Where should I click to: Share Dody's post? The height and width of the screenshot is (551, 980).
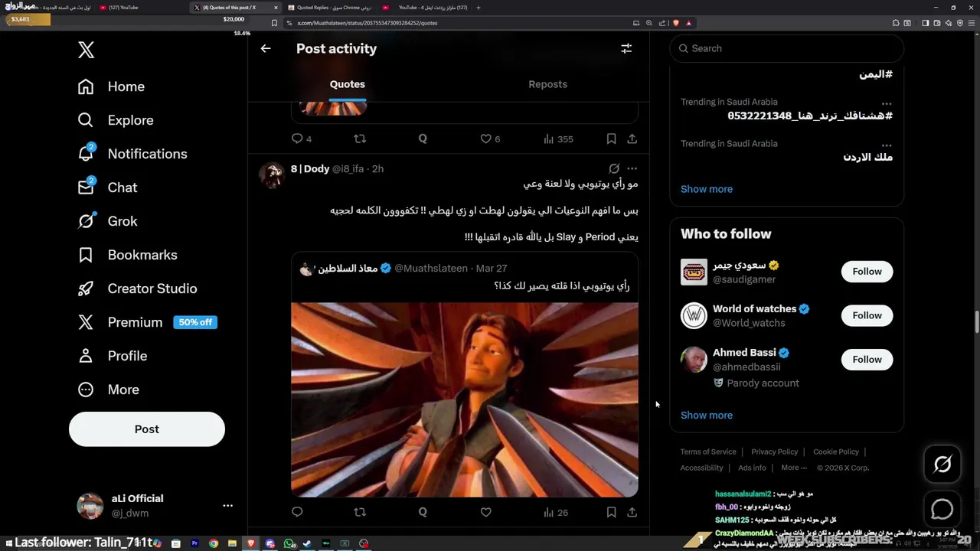(632, 512)
